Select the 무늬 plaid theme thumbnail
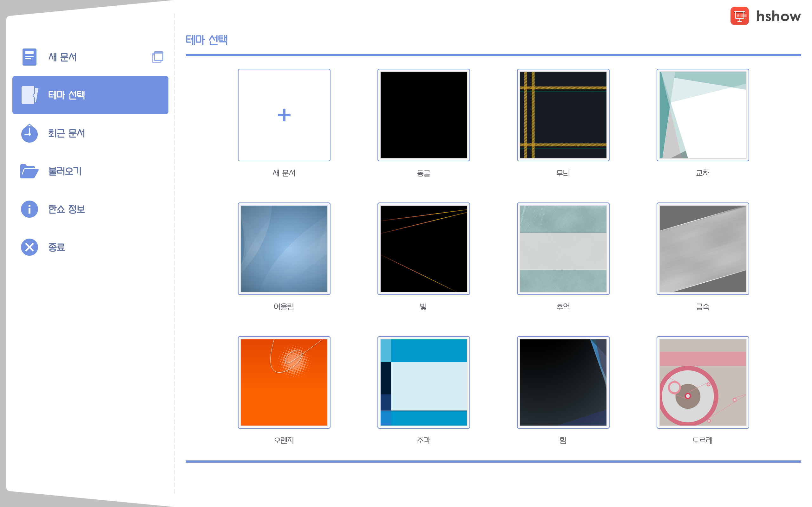 click(x=563, y=115)
